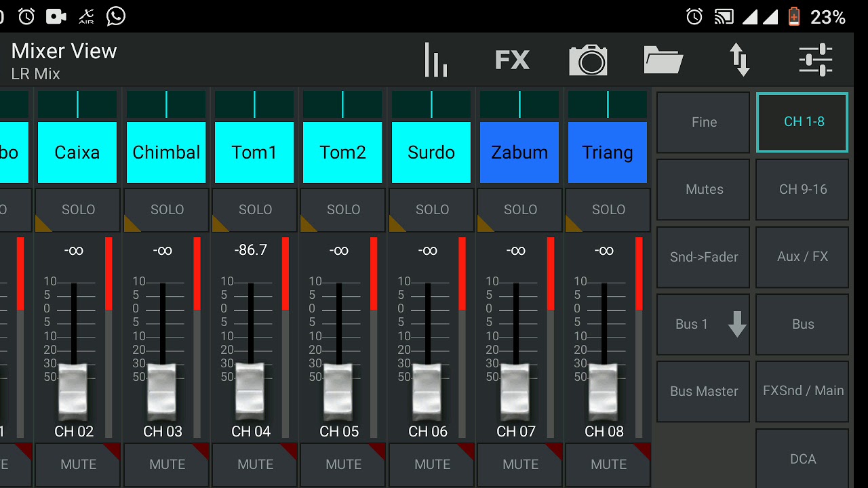Image resolution: width=868 pixels, height=488 pixels.
Task: Switch to FXSnd / Main layer
Action: (x=803, y=391)
